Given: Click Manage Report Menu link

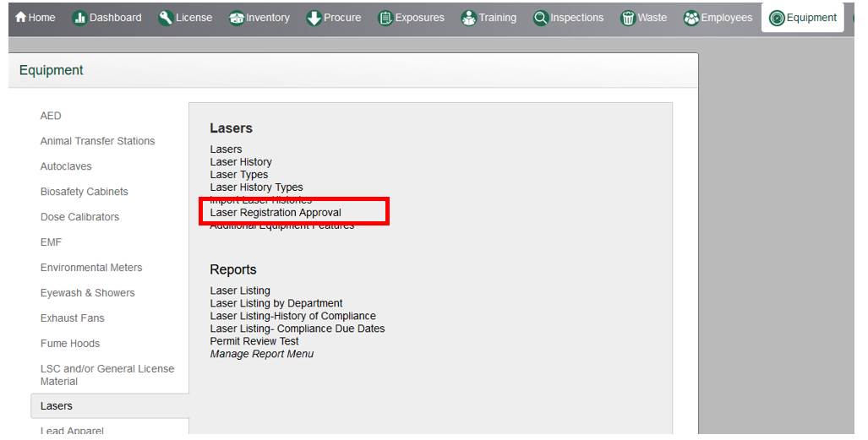Looking at the screenshot, I should 261,354.
